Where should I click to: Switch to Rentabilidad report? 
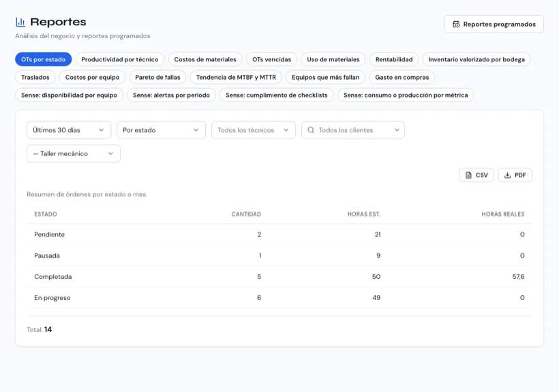(x=394, y=59)
